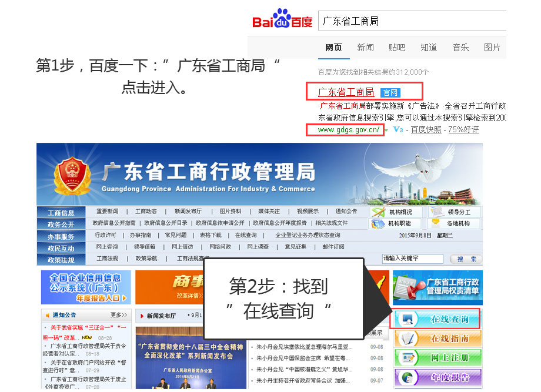
Task: Click the 请输入关键字 keyword search field
Action: [x=412, y=259]
